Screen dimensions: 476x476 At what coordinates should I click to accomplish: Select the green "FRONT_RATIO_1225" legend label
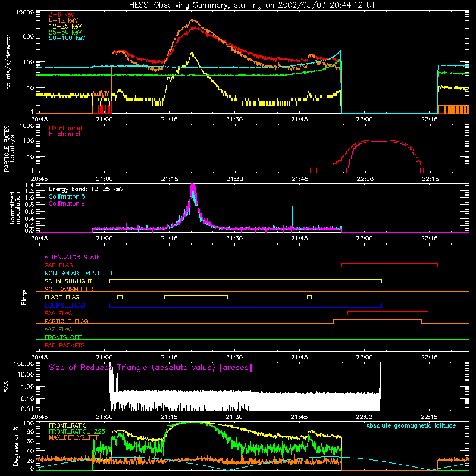click(77, 431)
